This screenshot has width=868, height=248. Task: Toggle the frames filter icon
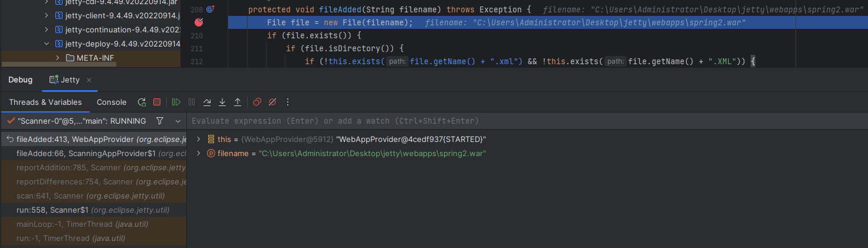click(x=160, y=121)
